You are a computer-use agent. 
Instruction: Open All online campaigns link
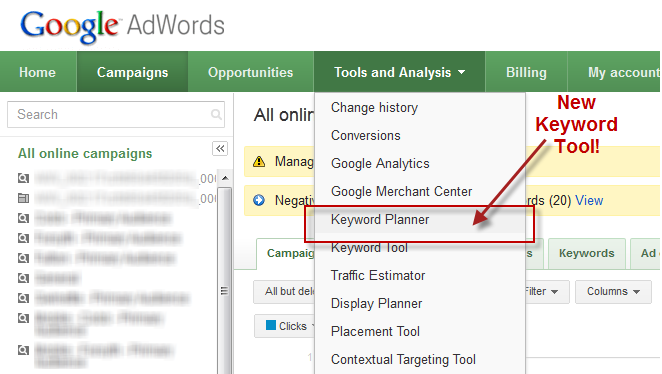[x=85, y=153]
